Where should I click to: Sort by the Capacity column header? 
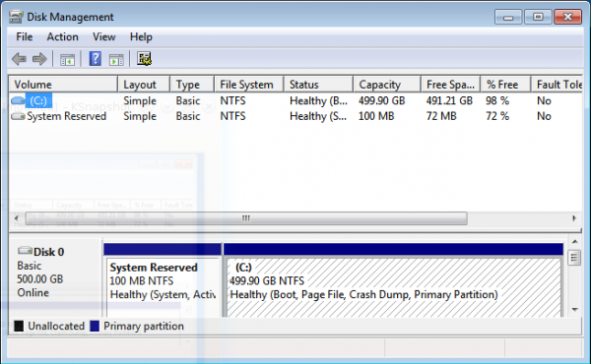point(387,85)
